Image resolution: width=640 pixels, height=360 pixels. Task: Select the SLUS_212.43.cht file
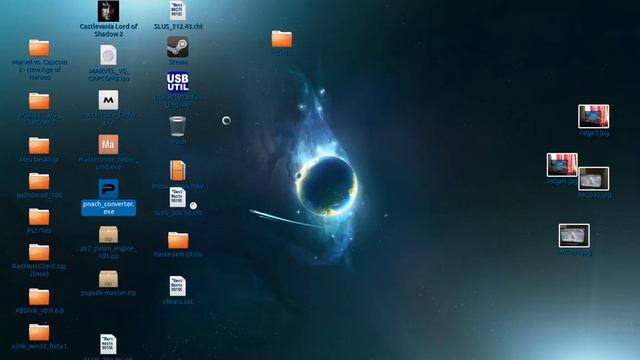coord(178,11)
